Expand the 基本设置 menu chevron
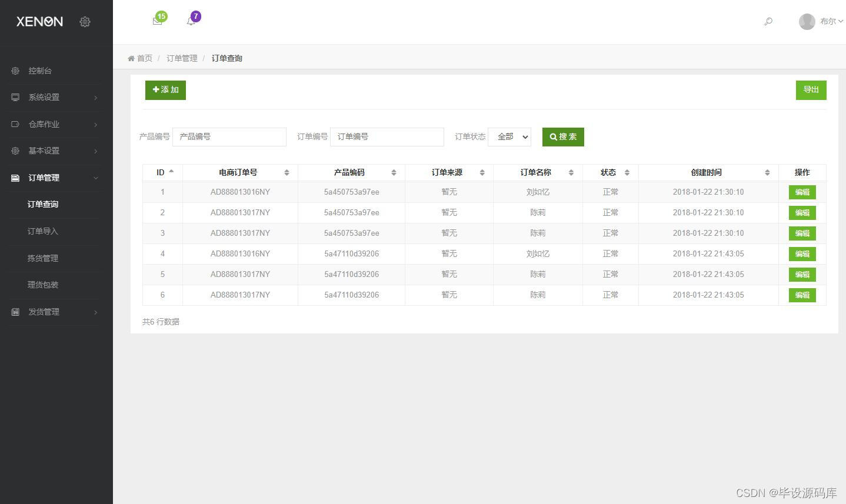This screenshot has width=846, height=504. [96, 151]
